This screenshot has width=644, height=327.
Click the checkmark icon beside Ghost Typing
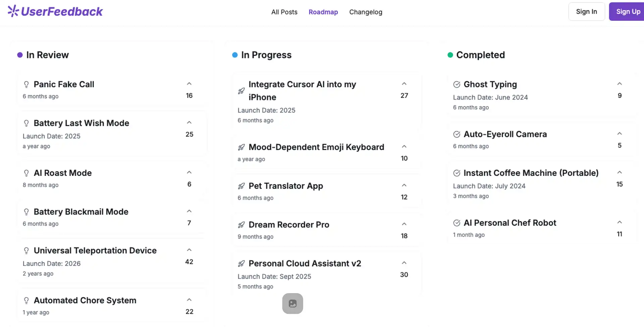pos(457,84)
